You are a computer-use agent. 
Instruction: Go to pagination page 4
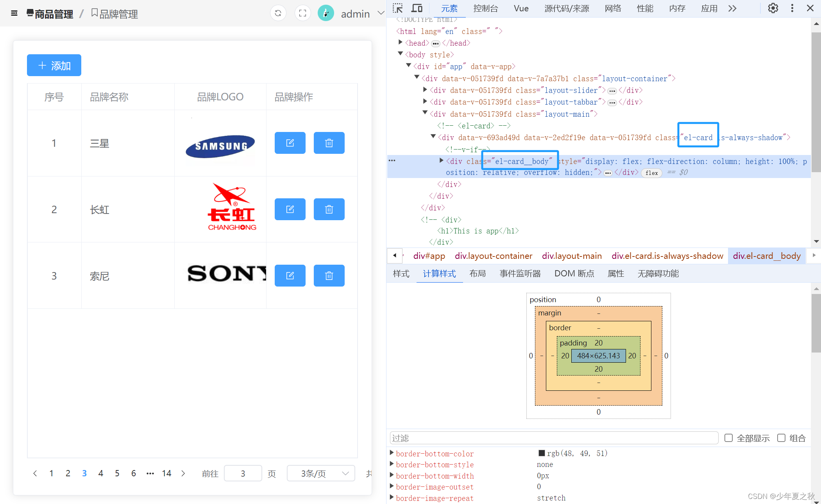click(100, 473)
